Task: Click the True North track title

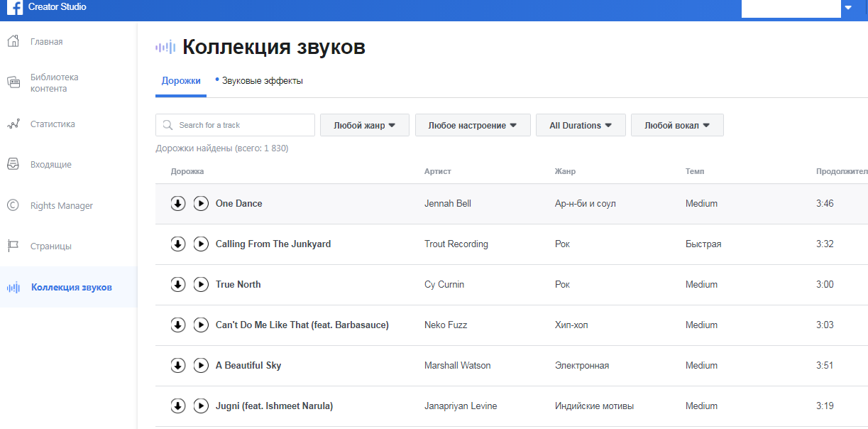Action: coord(238,284)
